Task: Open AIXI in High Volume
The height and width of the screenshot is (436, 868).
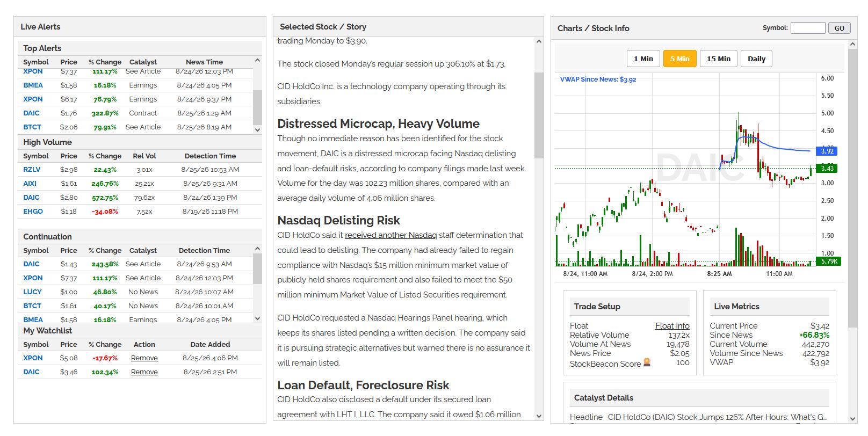Action: pyautogui.click(x=30, y=183)
